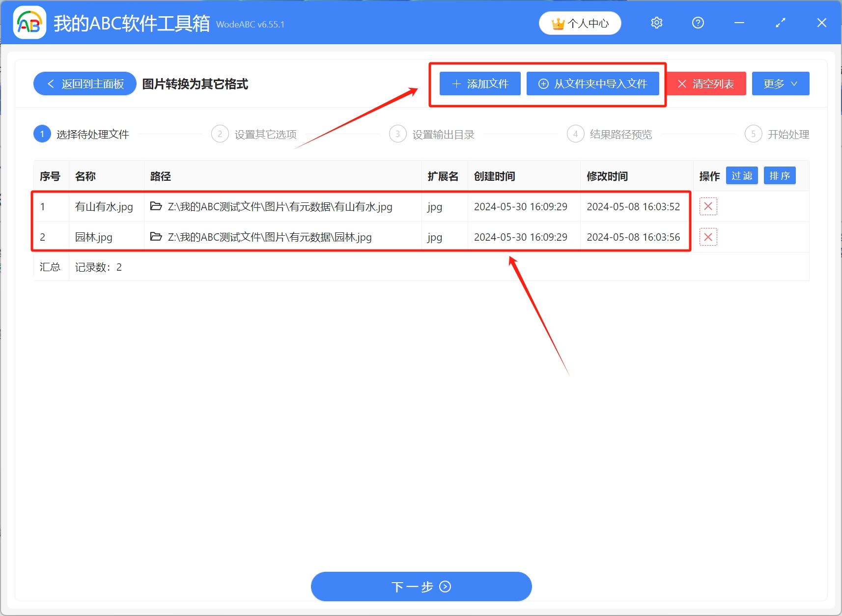Click the WodeABC app logo
The image size is (842, 616).
click(x=29, y=23)
